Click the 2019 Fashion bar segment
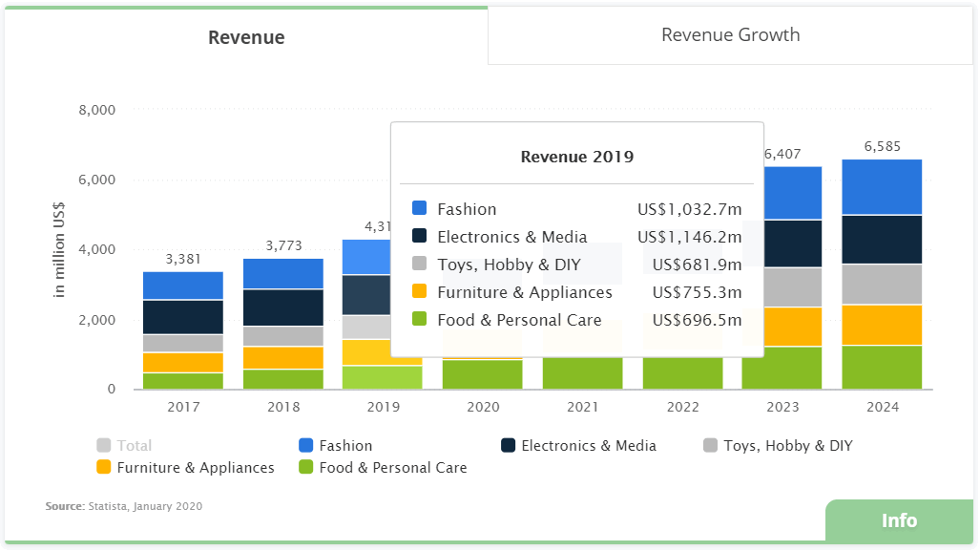This screenshot has height=551, width=980. click(365, 257)
